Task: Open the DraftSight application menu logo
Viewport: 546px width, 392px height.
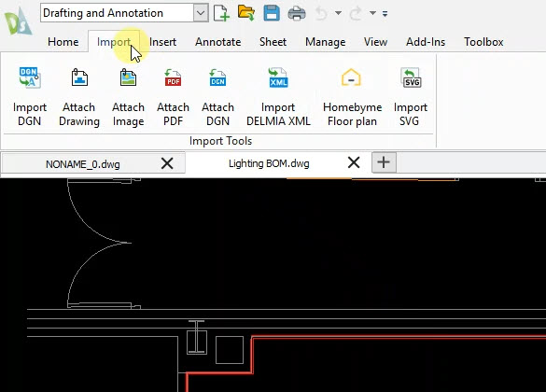Action: [x=18, y=21]
